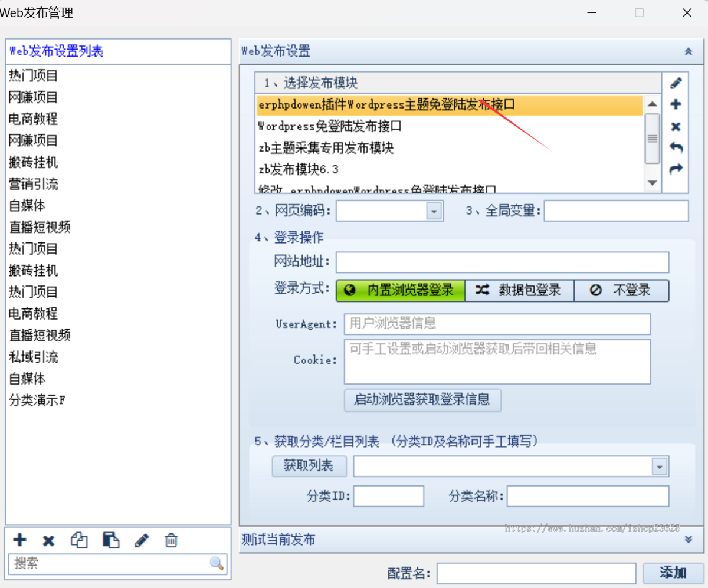Click inside the Cookie text area

pyautogui.click(x=497, y=362)
